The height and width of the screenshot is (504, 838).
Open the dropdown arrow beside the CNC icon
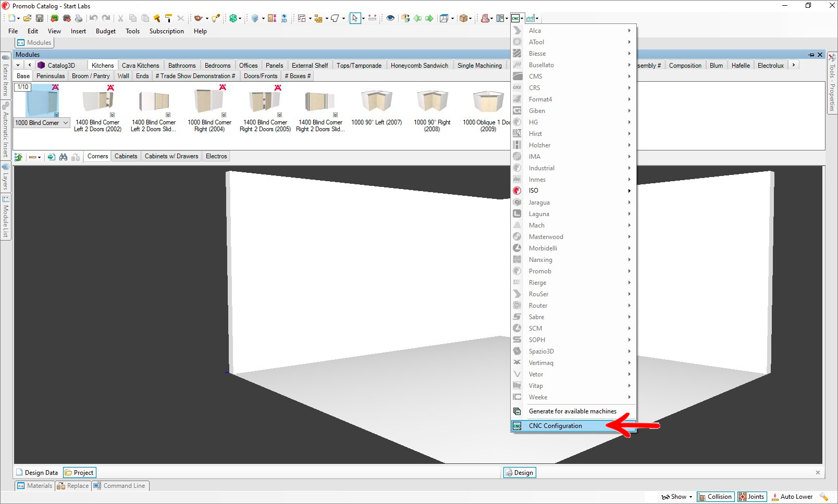pyautogui.click(x=522, y=19)
